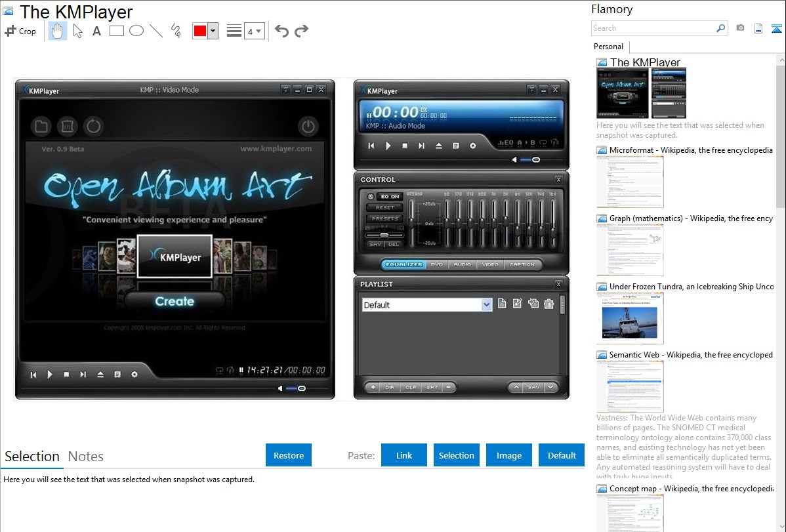Pick the ellipse drawing tool
Image resolution: width=786 pixels, height=532 pixels.
[x=136, y=31]
